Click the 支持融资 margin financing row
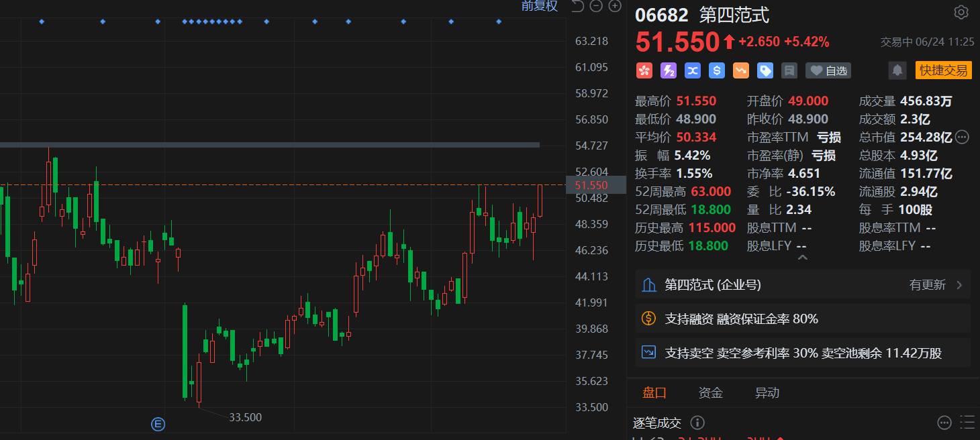 tap(802, 319)
